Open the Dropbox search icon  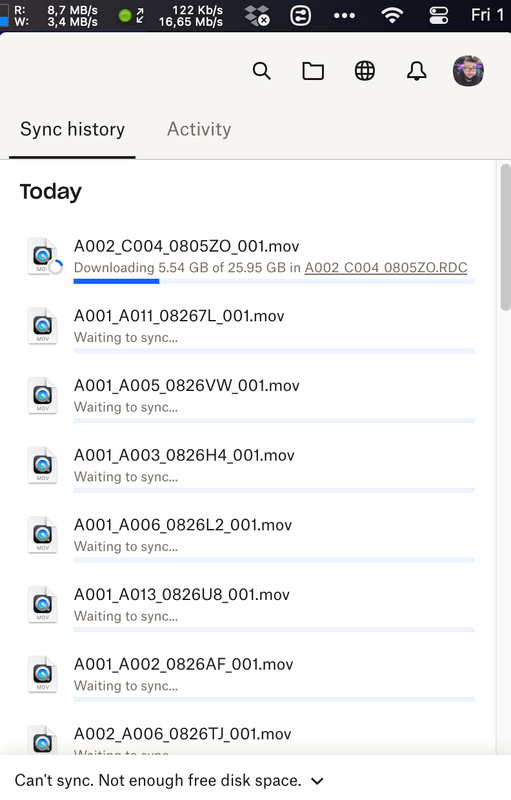click(x=262, y=71)
